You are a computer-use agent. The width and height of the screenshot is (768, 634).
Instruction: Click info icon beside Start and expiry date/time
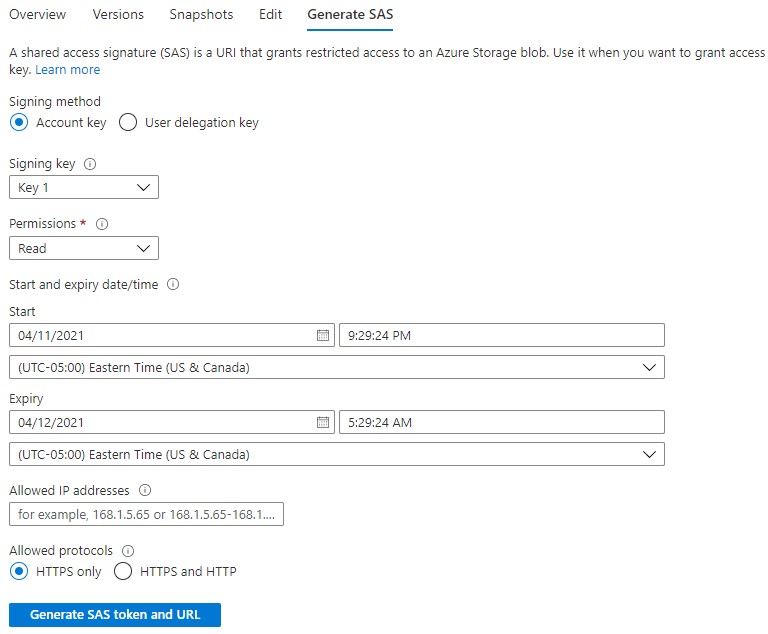173,284
